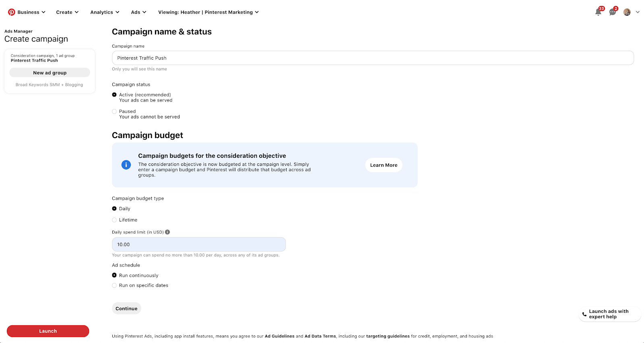This screenshot has height=343, width=644.
Task: Click the phone icon for expert help
Action: click(x=584, y=314)
